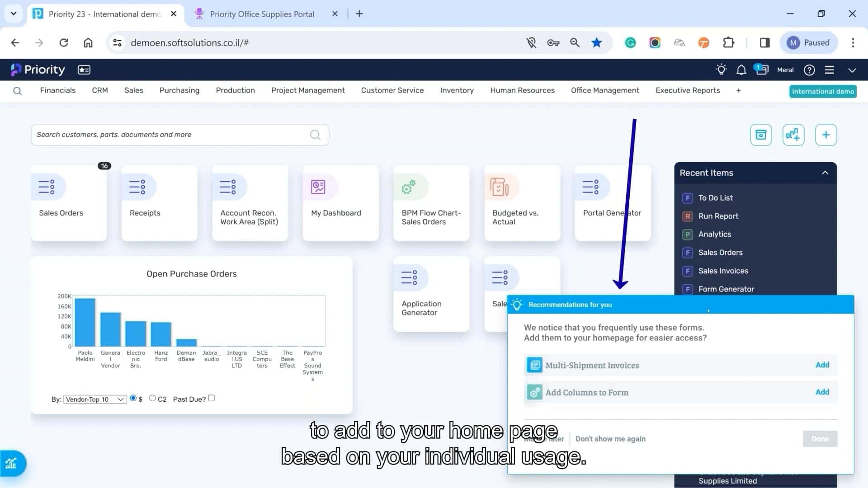The image size is (868, 488).
Task: Open the CRM menu
Action: point(100,90)
